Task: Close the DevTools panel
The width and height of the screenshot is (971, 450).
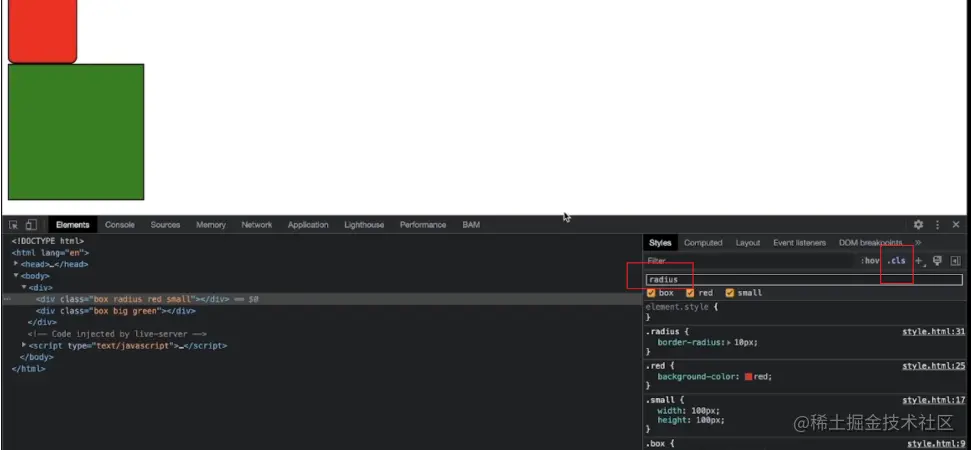Action: point(956,225)
